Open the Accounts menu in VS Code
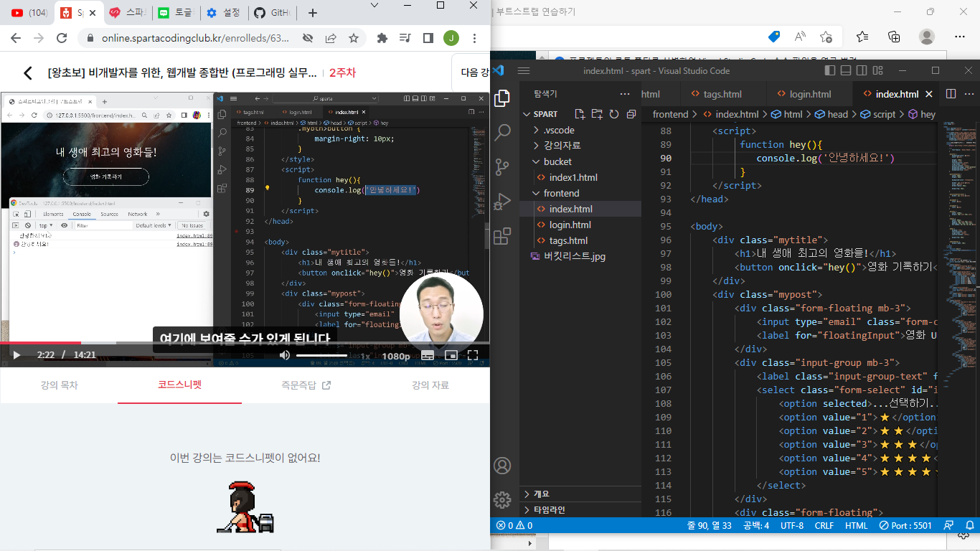 click(x=503, y=466)
